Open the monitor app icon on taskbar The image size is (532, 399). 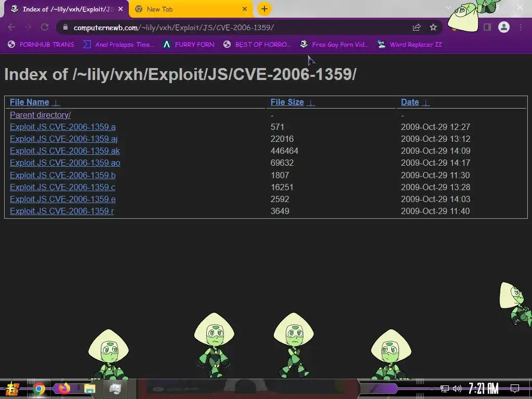point(115,389)
